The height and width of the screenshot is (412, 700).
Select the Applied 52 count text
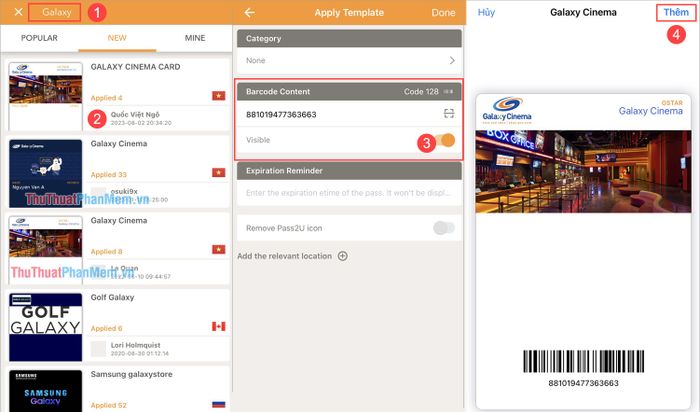pyautogui.click(x=108, y=405)
